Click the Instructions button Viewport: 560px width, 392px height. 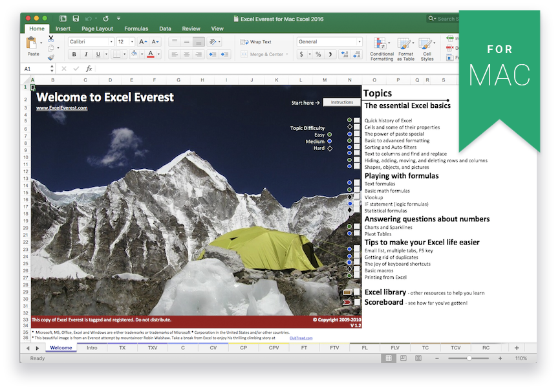click(x=342, y=102)
